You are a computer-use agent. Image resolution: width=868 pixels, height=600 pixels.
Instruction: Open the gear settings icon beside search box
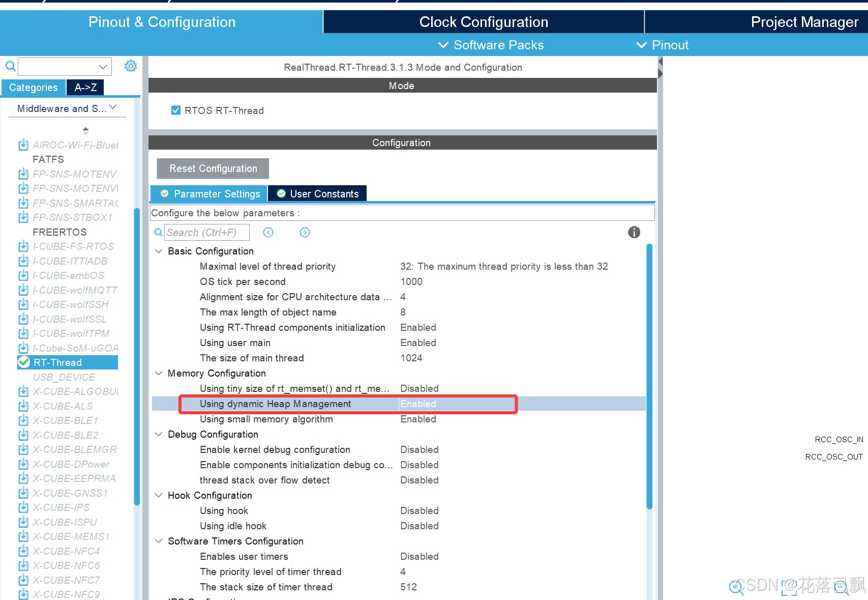click(x=131, y=66)
